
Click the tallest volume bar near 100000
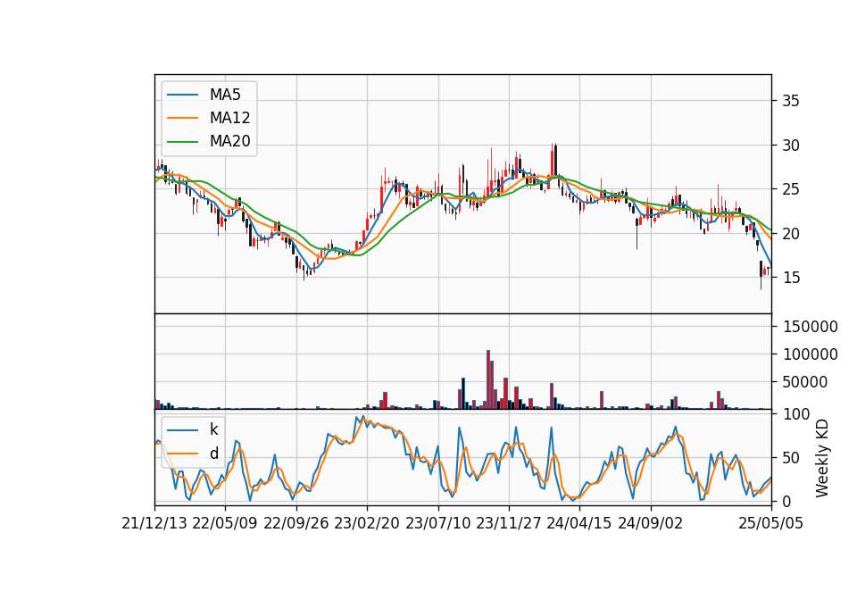point(488,379)
